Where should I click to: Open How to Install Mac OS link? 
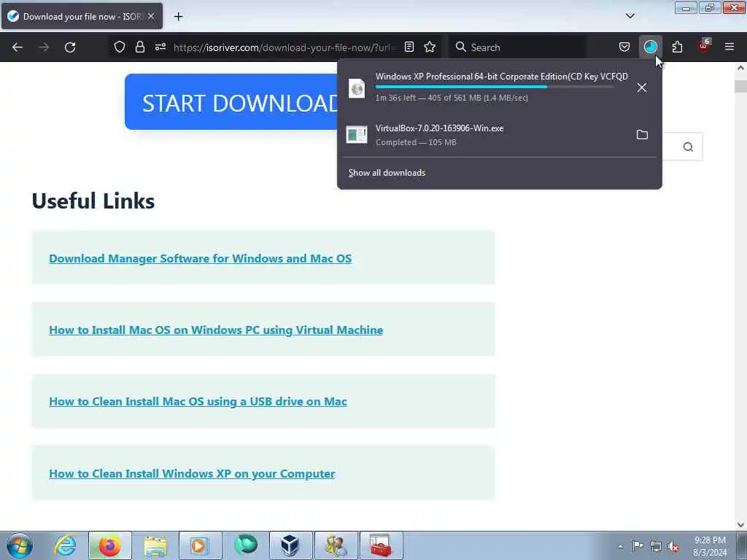(x=216, y=330)
